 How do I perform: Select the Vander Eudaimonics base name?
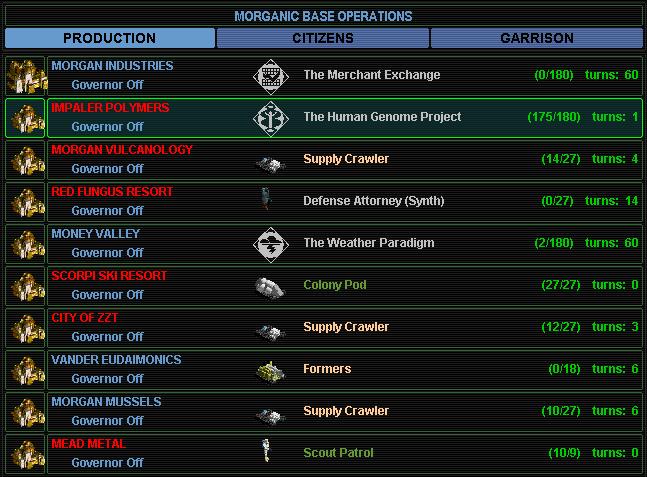coord(115,359)
